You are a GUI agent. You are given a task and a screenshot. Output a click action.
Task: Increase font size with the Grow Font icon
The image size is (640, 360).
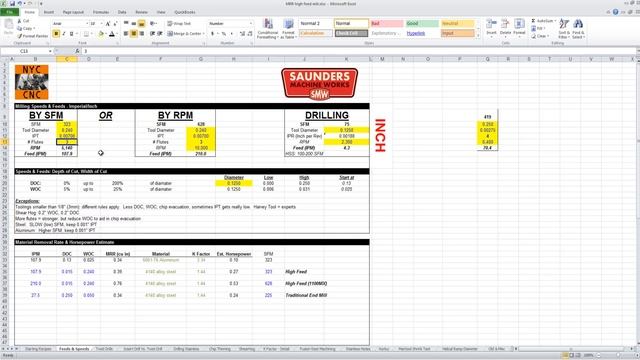[108, 24]
